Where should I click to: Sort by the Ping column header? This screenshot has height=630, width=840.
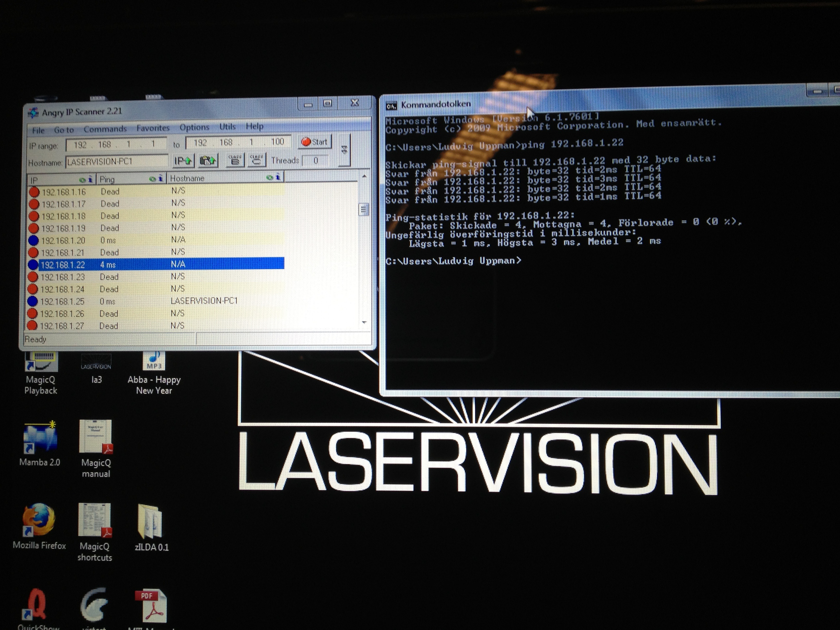[132, 179]
